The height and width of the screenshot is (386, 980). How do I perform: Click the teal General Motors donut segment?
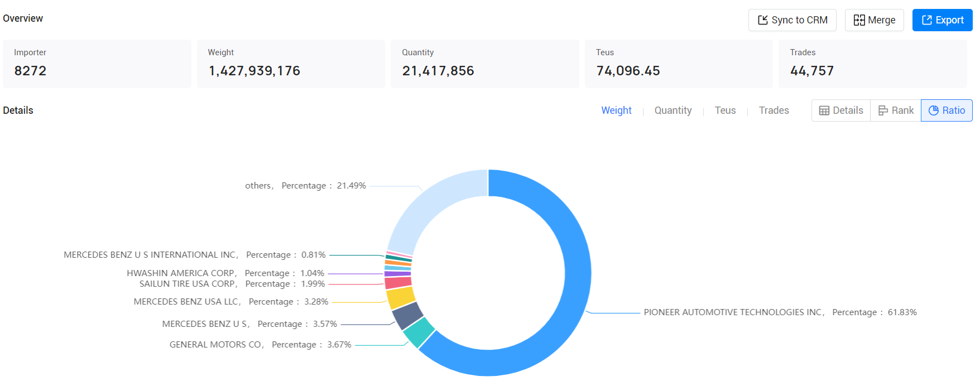[x=419, y=332]
